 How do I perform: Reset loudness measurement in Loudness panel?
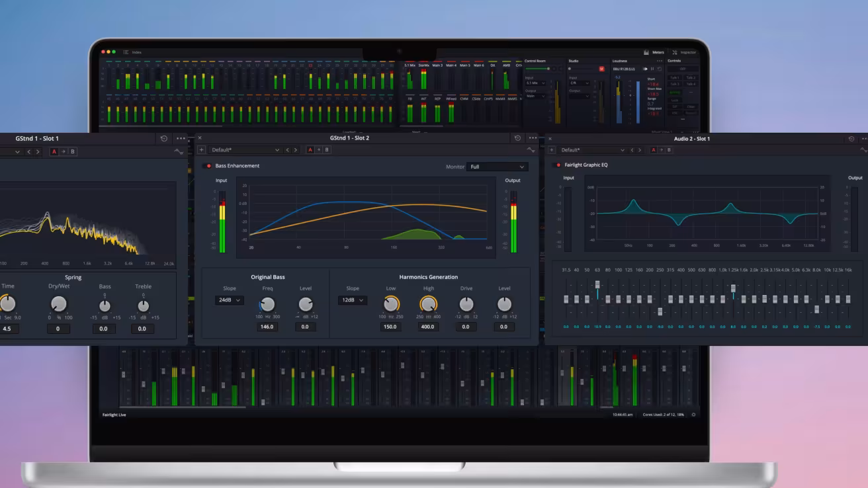pyautogui.click(x=660, y=69)
